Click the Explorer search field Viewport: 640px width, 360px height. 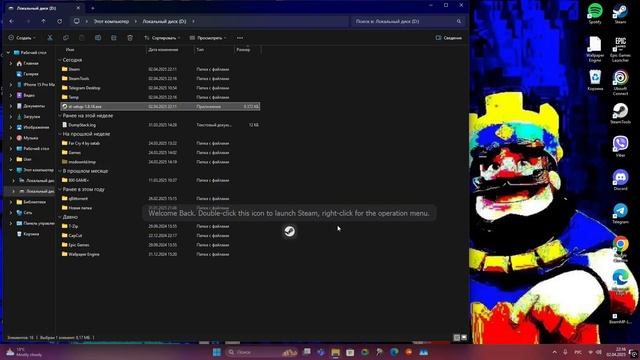pos(407,21)
